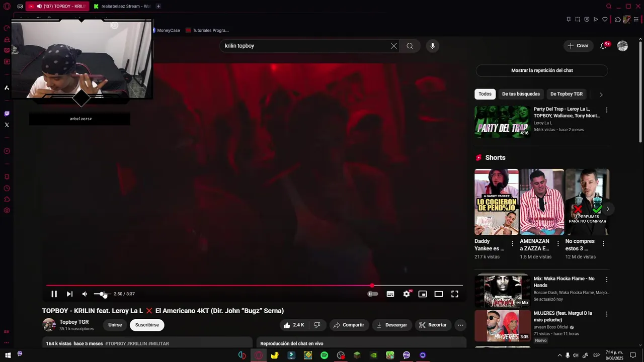Screen dimensions: 644x362
Task: Like the video (2.4 K)
Action: tap(294, 325)
